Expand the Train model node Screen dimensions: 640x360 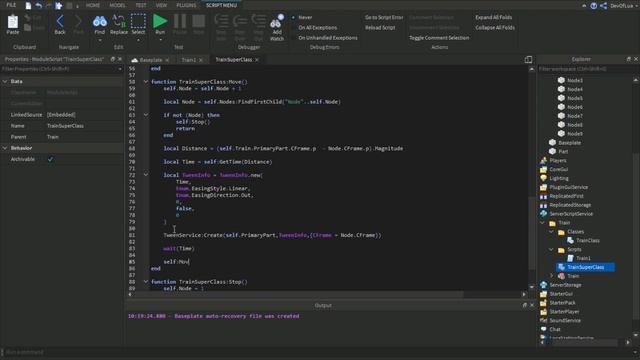coord(551,276)
